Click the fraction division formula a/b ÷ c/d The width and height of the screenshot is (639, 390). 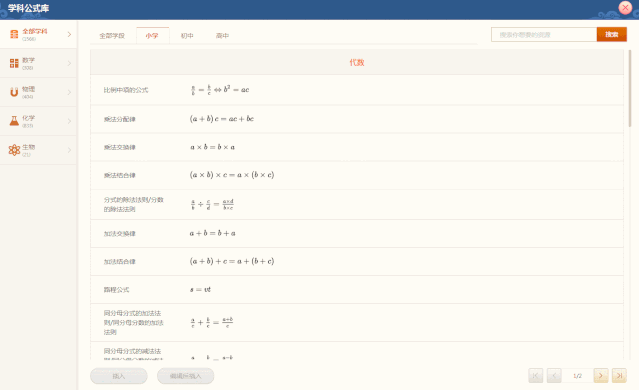pyautogui.click(x=212, y=204)
